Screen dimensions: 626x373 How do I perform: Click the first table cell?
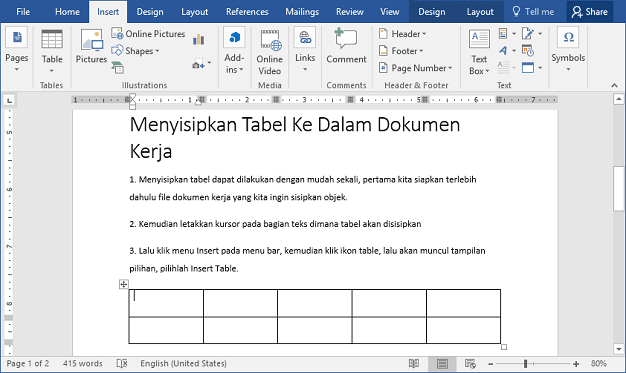tap(166, 303)
